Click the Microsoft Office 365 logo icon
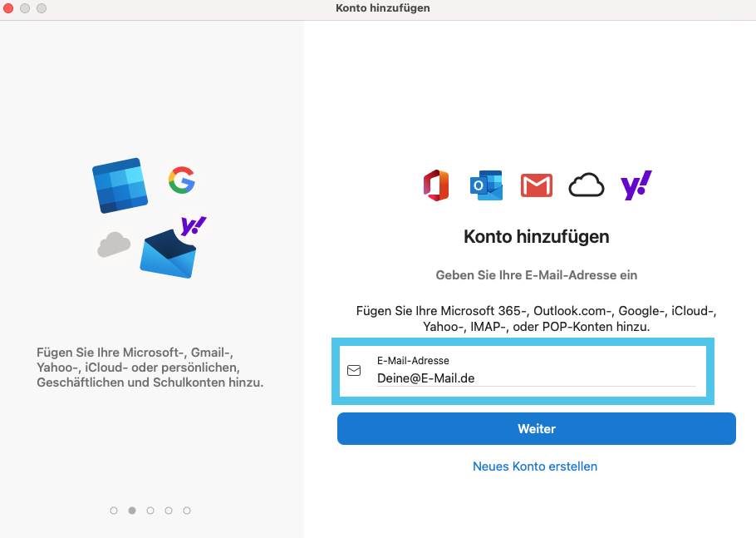Image resolution: width=756 pixels, height=538 pixels. coord(436,185)
